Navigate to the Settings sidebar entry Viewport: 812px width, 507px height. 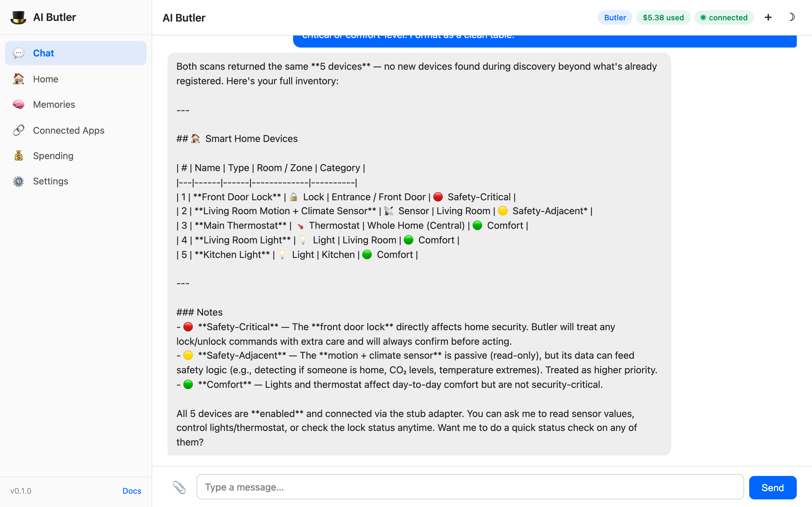50,181
